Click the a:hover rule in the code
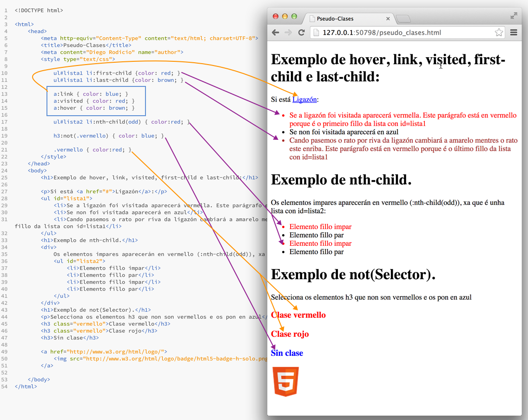 click(94, 108)
